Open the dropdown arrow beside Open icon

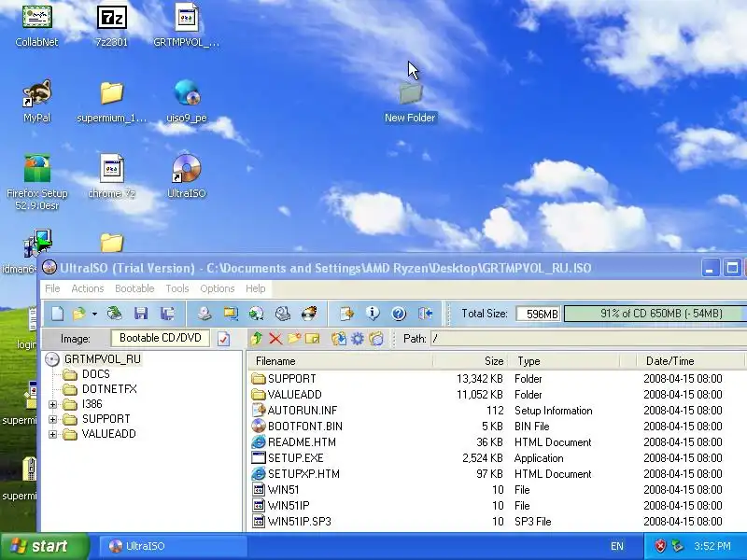click(x=94, y=314)
